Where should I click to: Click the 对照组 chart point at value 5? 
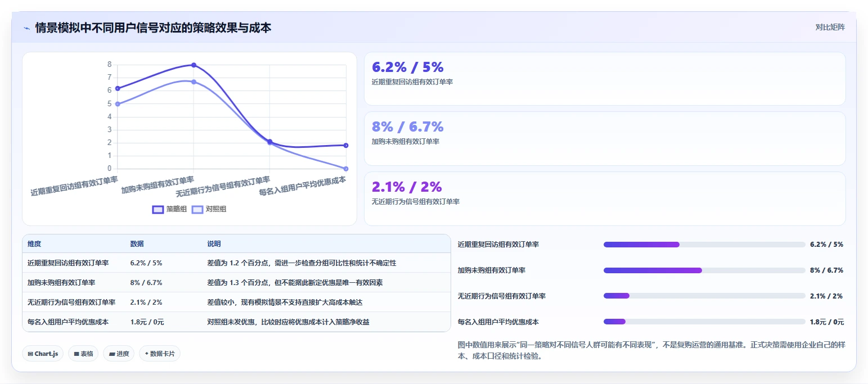(118, 104)
